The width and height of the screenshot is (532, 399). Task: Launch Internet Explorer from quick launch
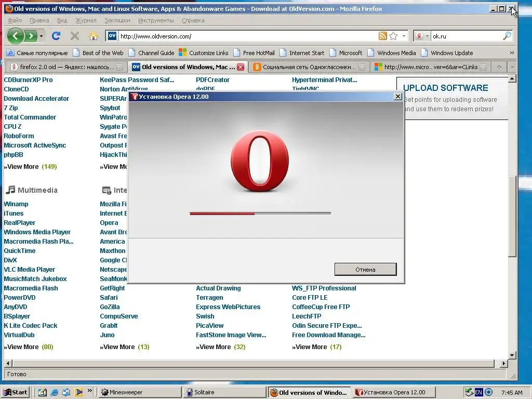tap(54, 392)
